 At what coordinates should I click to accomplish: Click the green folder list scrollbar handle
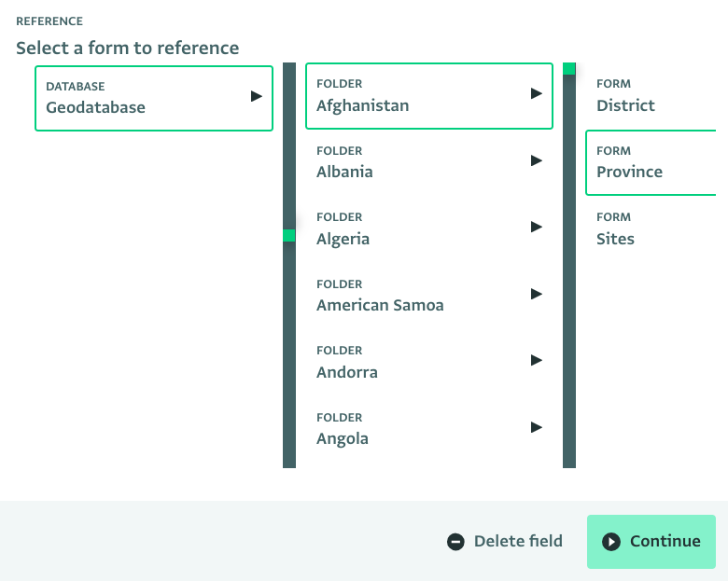click(288, 235)
